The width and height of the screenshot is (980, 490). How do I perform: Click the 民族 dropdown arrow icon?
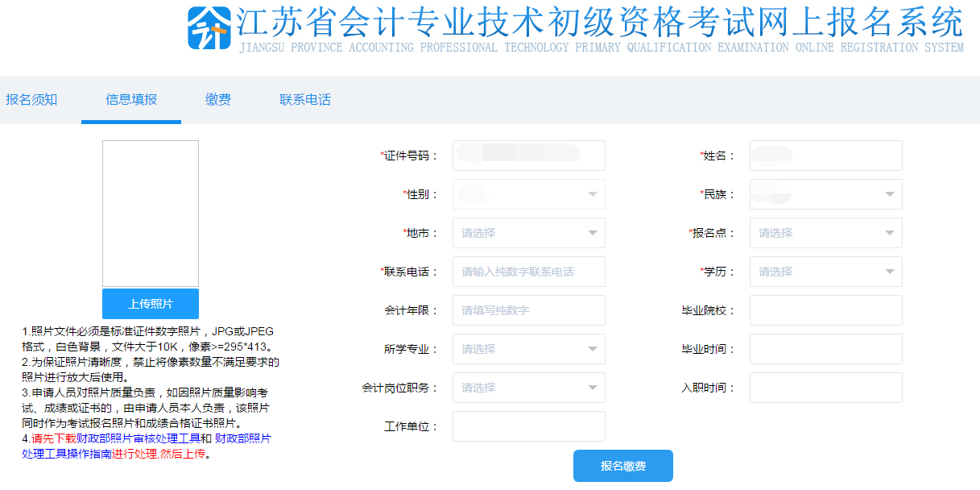tap(889, 194)
